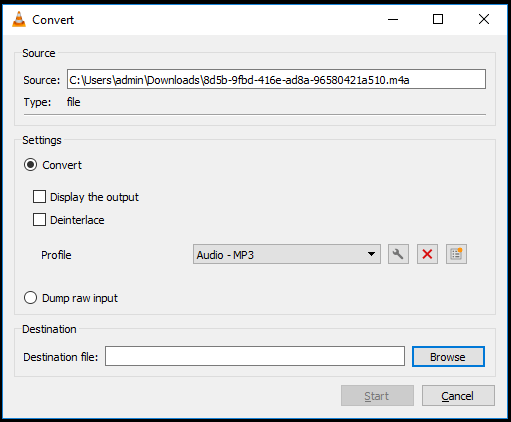
Task: Select Dump raw input option
Action: click(30, 298)
